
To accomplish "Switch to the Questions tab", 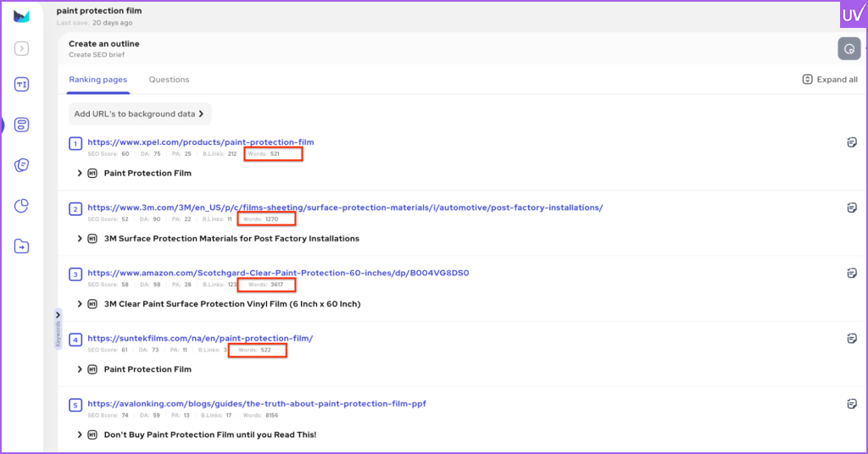I will tap(169, 80).
